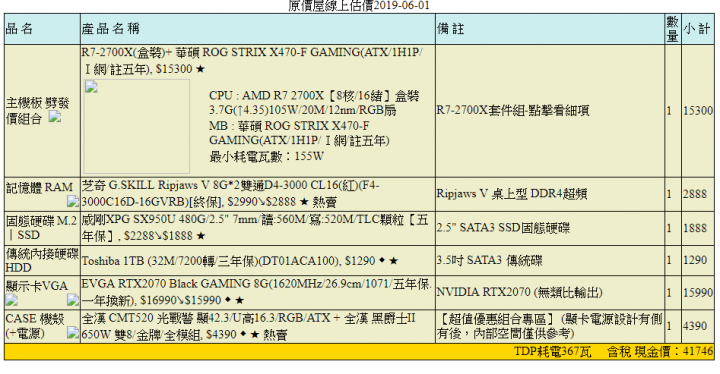
Task: Click the image icon in the 記憶體 RAM row
Action: click(73, 201)
